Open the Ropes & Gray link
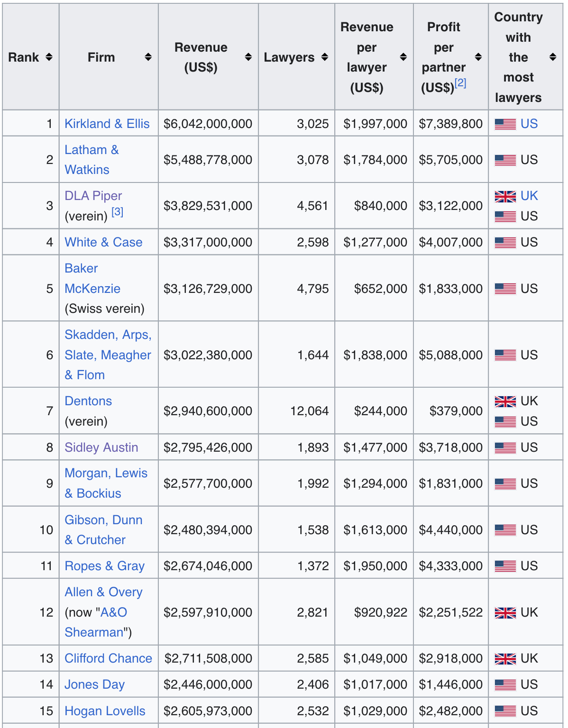Image resolution: width=568 pixels, height=728 pixels. point(105,566)
